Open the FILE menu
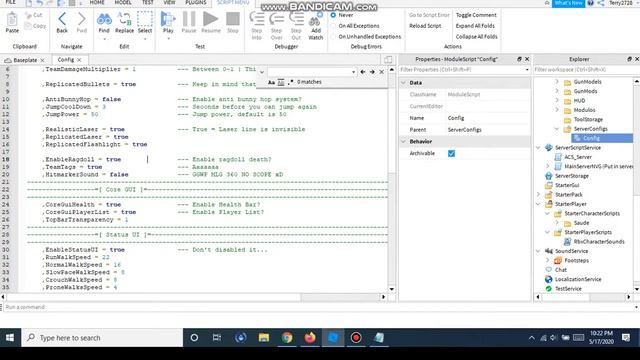 [x=11, y=2]
